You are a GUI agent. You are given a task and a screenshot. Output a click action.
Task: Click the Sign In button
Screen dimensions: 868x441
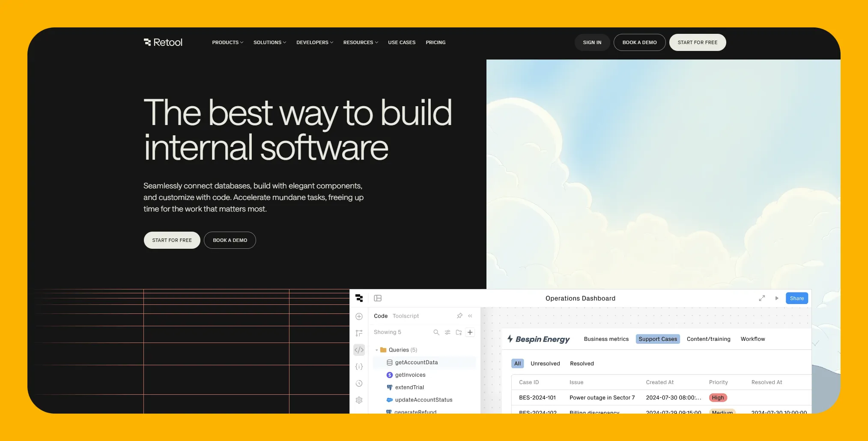click(x=592, y=42)
